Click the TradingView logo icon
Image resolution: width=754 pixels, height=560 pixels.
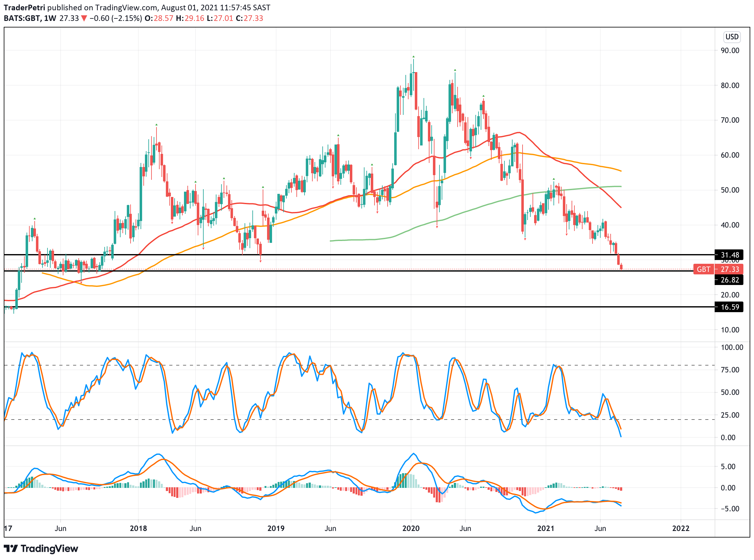(11, 548)
